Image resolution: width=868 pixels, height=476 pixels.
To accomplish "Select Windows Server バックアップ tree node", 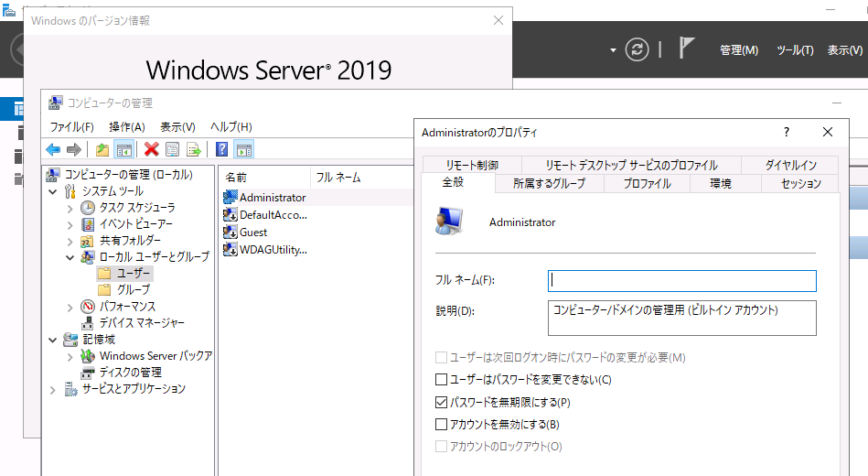I will coord(155,356).
